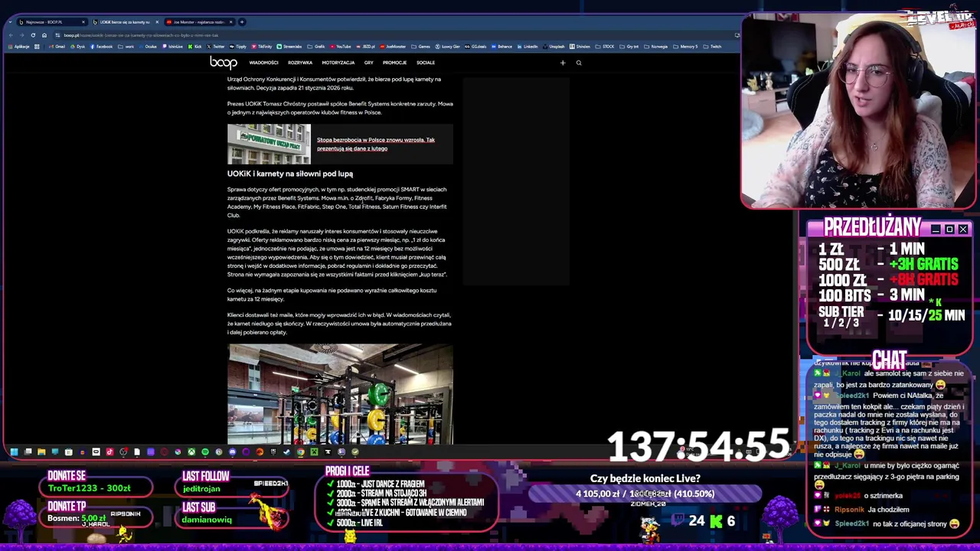
Task: Click Powiatowy Urząd Pracy article thumbnail
Action: click(x=269, y=144)
